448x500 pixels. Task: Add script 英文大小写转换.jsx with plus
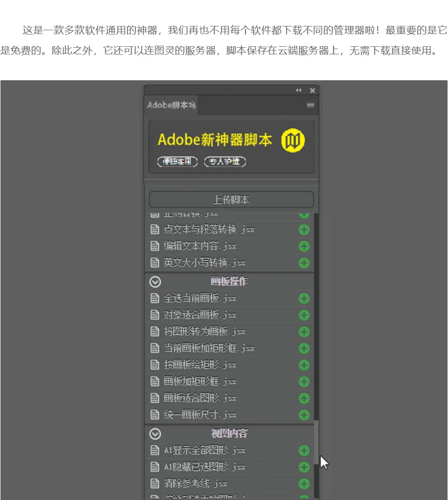point(304,263)
